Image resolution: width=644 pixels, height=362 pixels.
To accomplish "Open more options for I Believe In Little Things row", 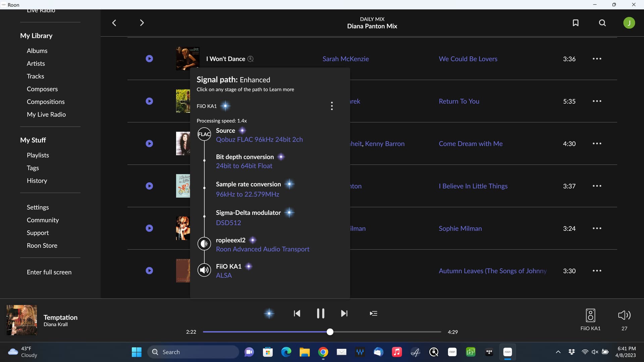I will click(597, 186).
